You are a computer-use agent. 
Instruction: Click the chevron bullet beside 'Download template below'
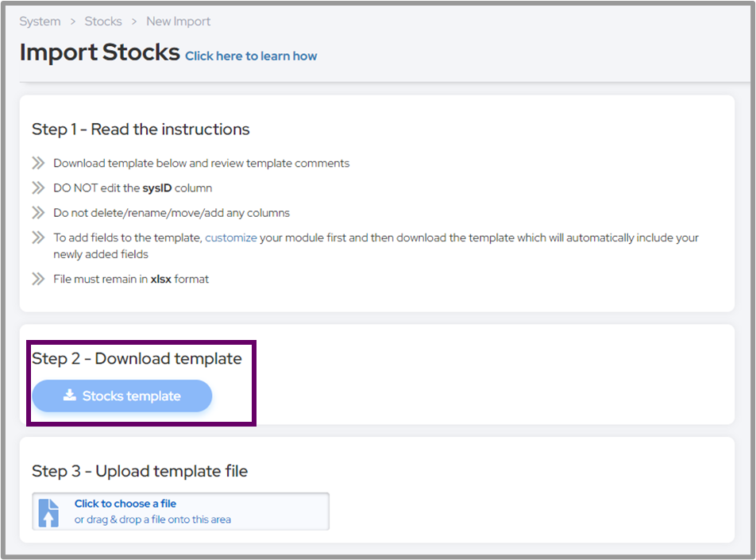[38, 164]
